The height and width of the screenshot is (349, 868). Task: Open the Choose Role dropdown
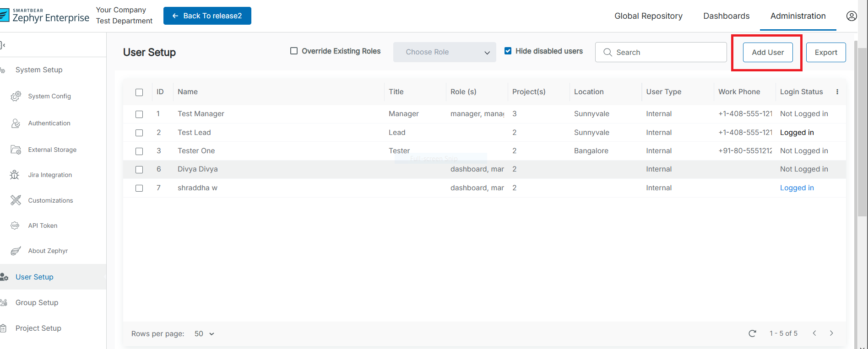point(444,52)
